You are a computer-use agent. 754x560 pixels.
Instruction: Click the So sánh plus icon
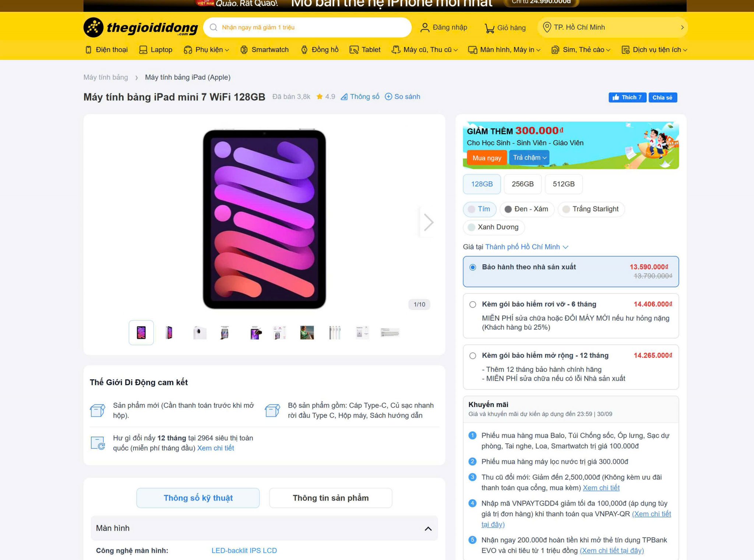click(388, 96)
